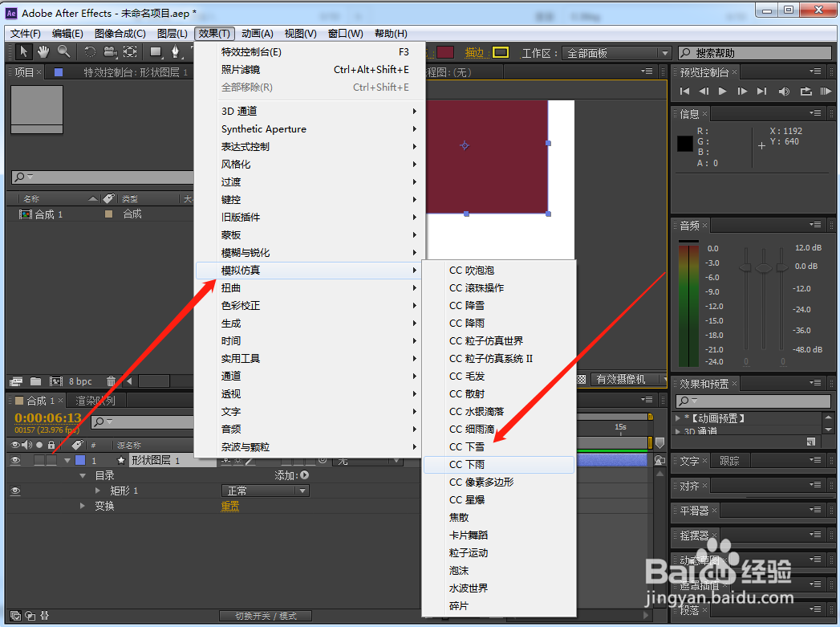Viewport: 840px width, 627px height.
Task: Click the project item thumbnail preview
Action: pyautogui.click(x=37, y=109)
